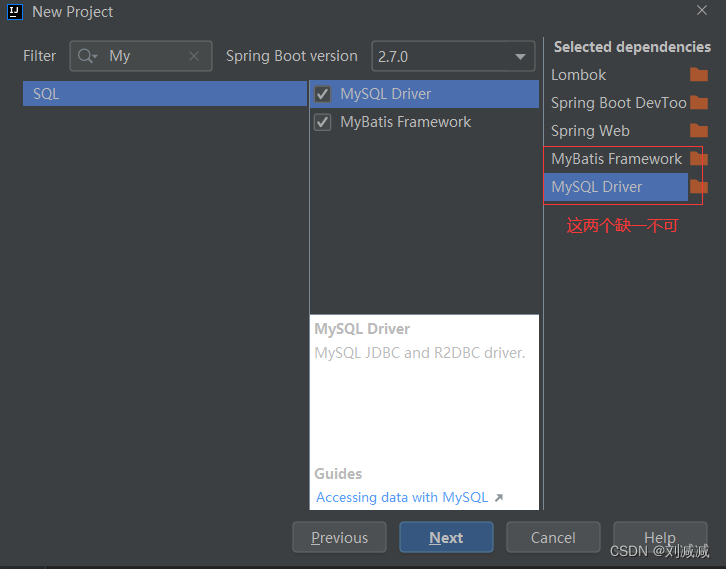This screenshot has height=569, width=726.
Task: Close the New Project dialog
Action: click(x=702, y=10)
